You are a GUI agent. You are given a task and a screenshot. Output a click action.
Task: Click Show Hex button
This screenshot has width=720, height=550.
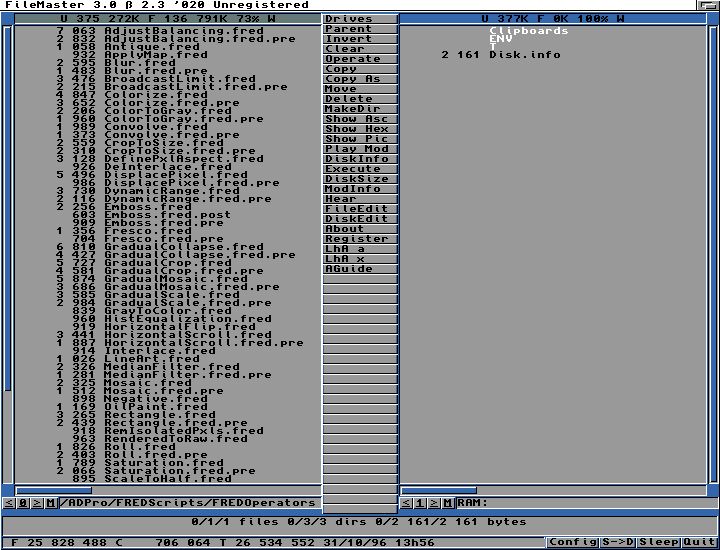click(x=360, y=129)
